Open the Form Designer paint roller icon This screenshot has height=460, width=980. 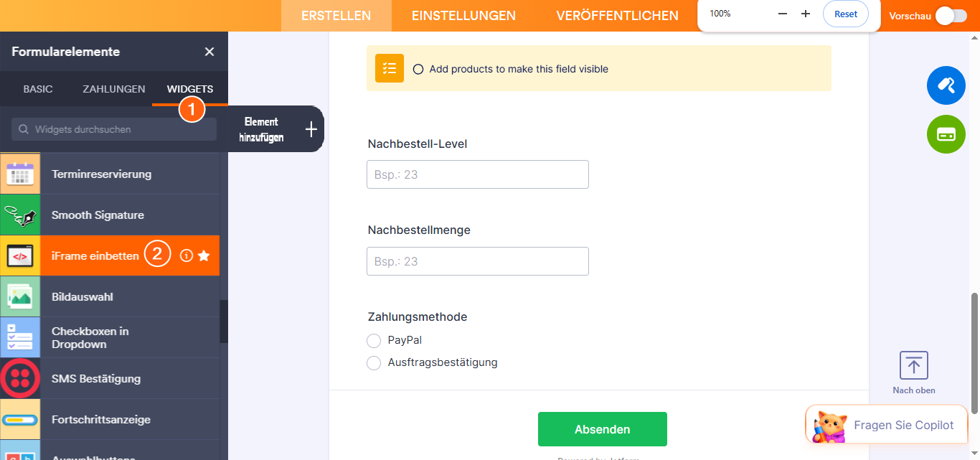946,85
